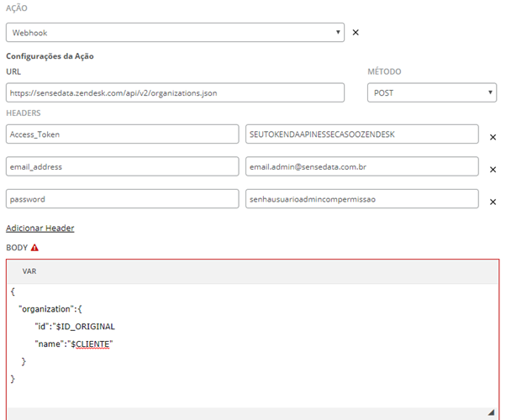Image resolution: width=506 pixels, height=420 pixels.
Task: Select the VAR button in body editor
Action: pyautogui.click(x=29, y=271)
